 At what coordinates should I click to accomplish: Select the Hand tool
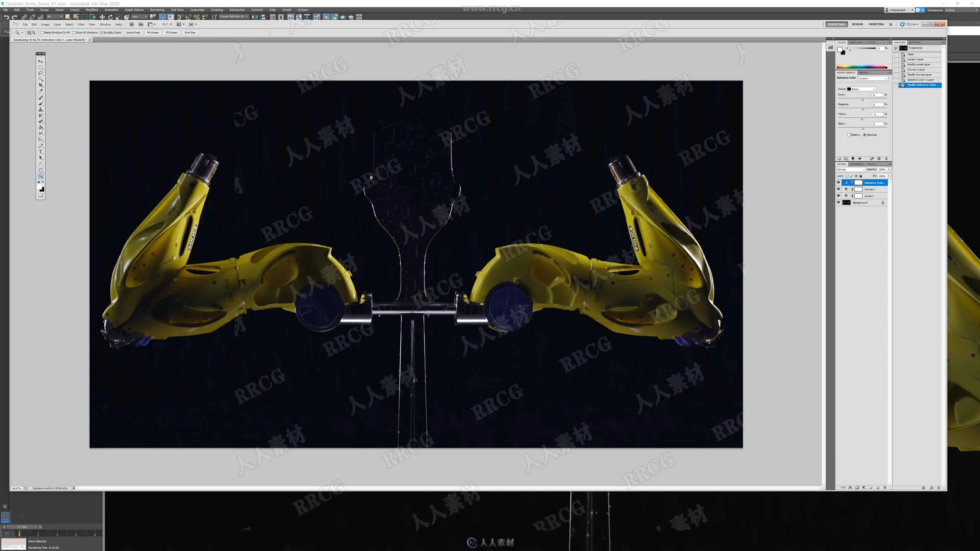41,170
